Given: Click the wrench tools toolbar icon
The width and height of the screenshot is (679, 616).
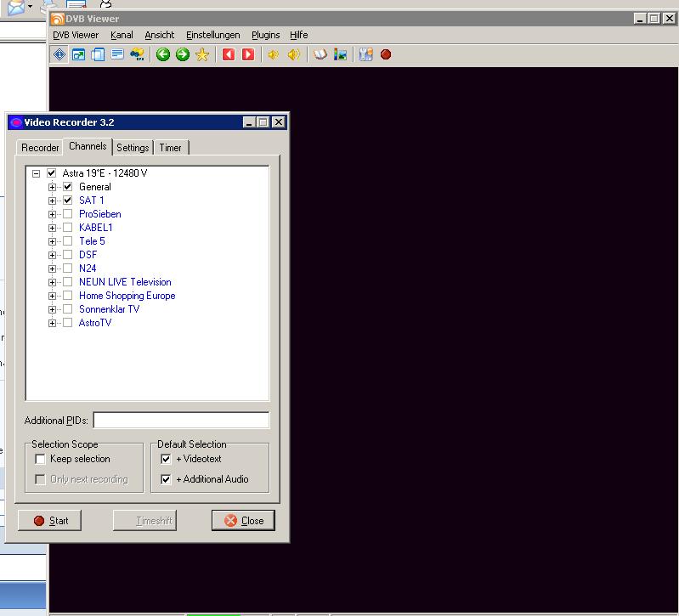Looking at the screenshot, I should point(365,54).
